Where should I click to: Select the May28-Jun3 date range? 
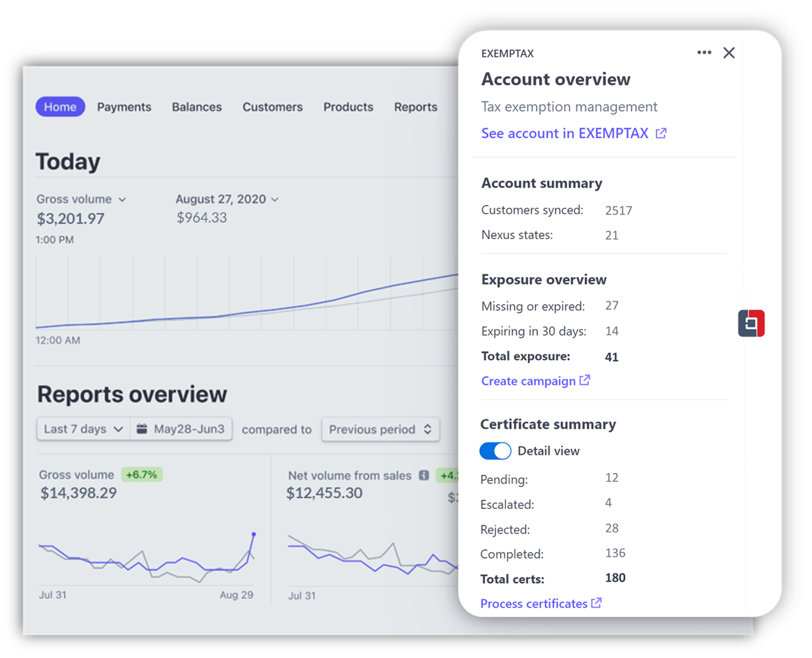[182, 429]
